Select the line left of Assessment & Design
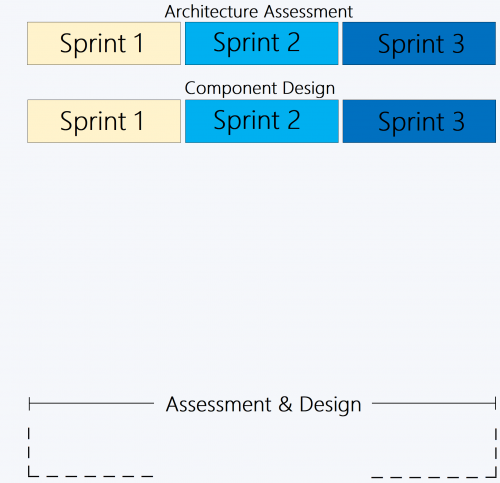 92,403
